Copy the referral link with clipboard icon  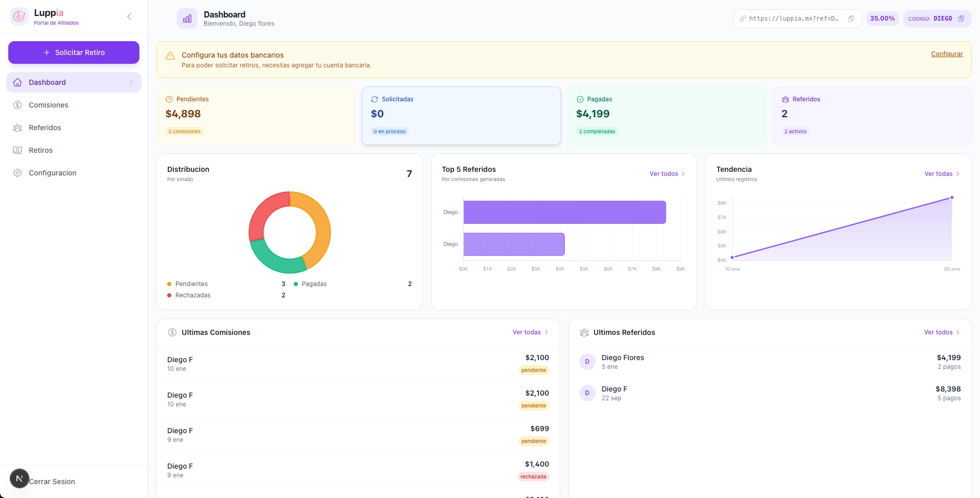click(x=851, y=19)
